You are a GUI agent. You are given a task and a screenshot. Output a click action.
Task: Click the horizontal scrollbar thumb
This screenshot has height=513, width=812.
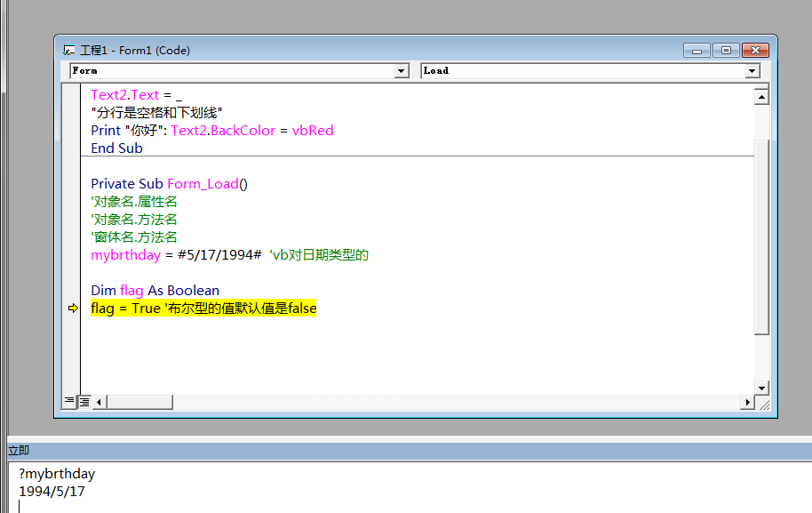pos(139,402)
